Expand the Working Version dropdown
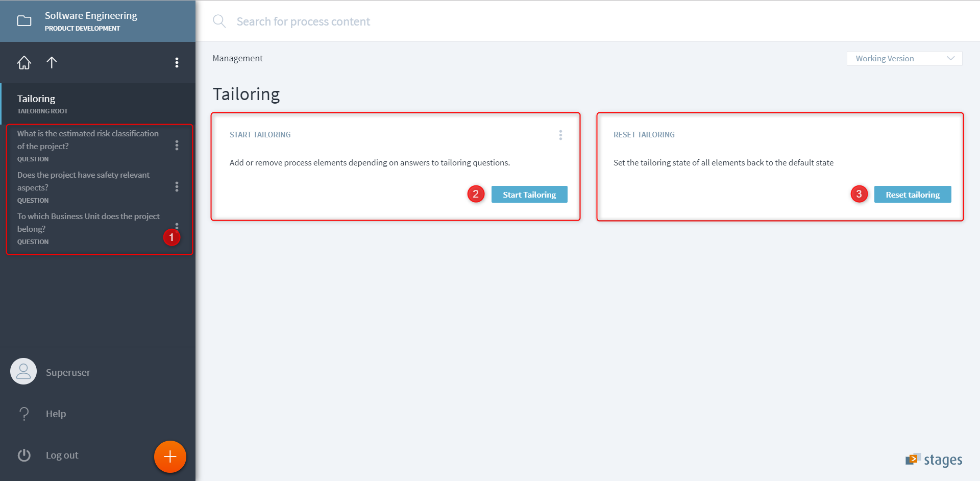Viewport: 980px width, 481px height. click(x=904, y=59)
